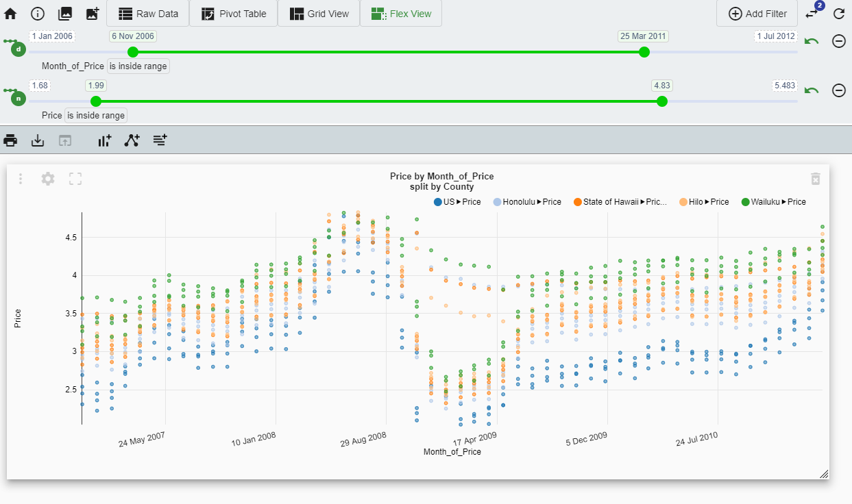Open the info icon
The width and height of the screenshot is (852, 504).
click(38, 14)
